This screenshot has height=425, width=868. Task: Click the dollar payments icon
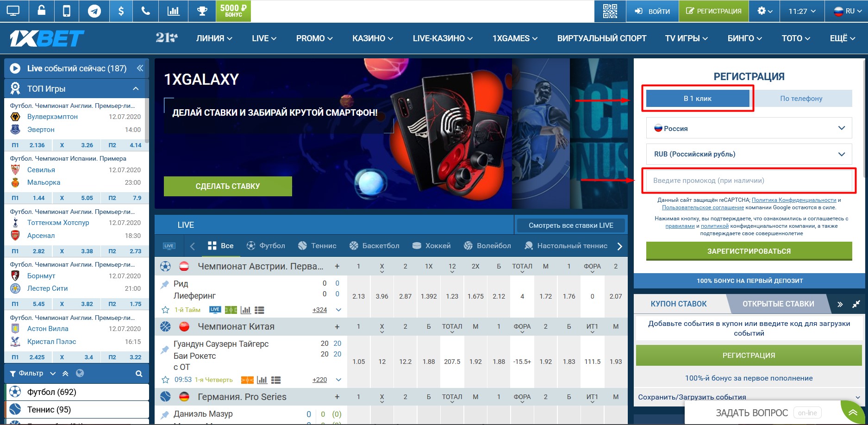[121, 11]
